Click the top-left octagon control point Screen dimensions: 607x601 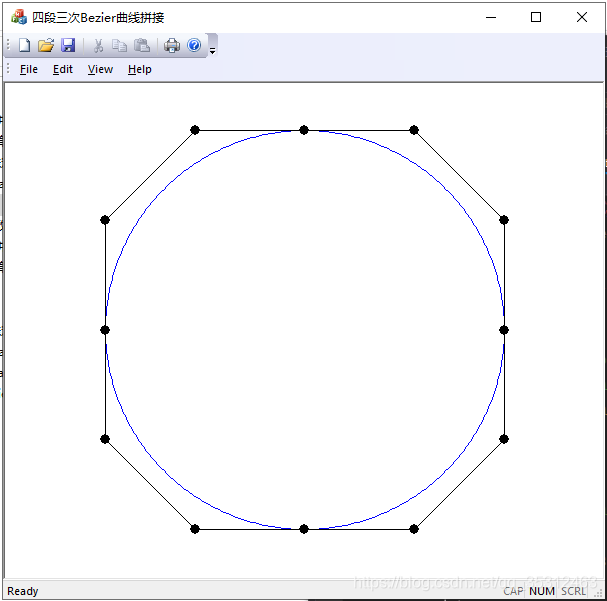(195, 130)
